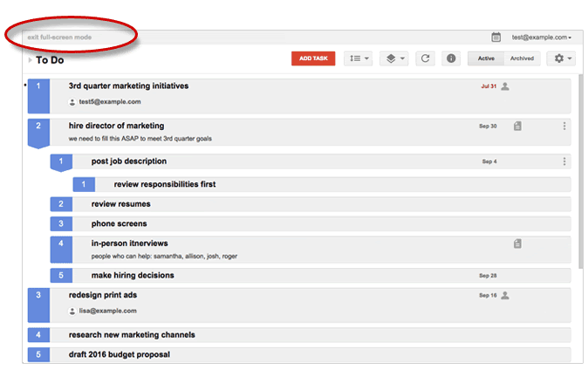Click the ADD TASK button
588x391 pixels.
pyautogui.click(x=313, y=58)
